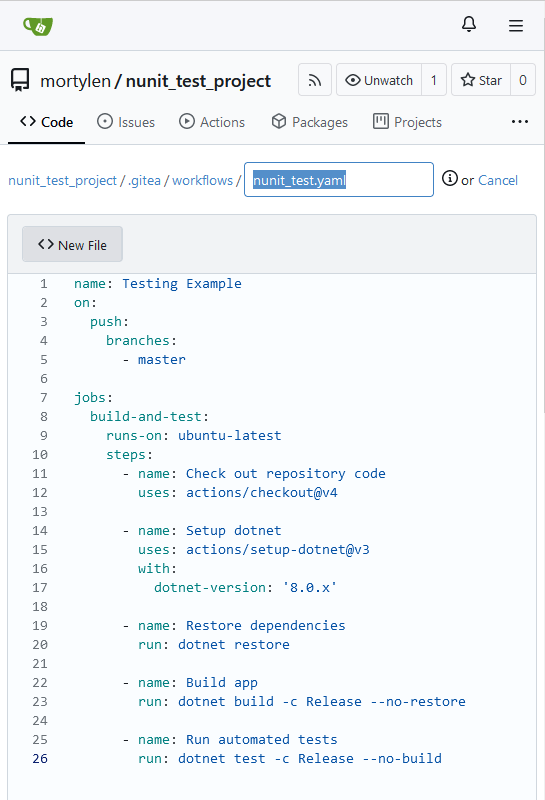Click line number 1 in the editor
The height and width of the screenshot is (800, 545).
pos(44,284)
